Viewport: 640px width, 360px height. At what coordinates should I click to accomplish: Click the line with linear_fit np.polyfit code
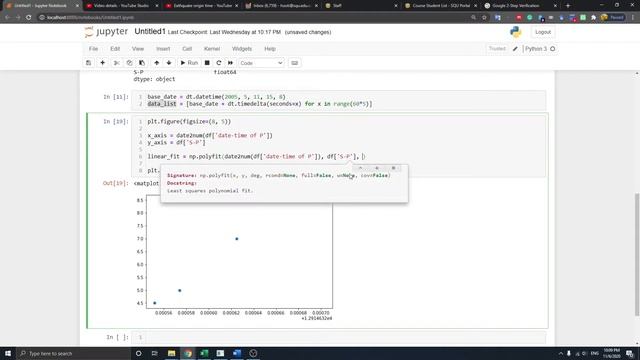pyautogui.click(x=256, y=156)
